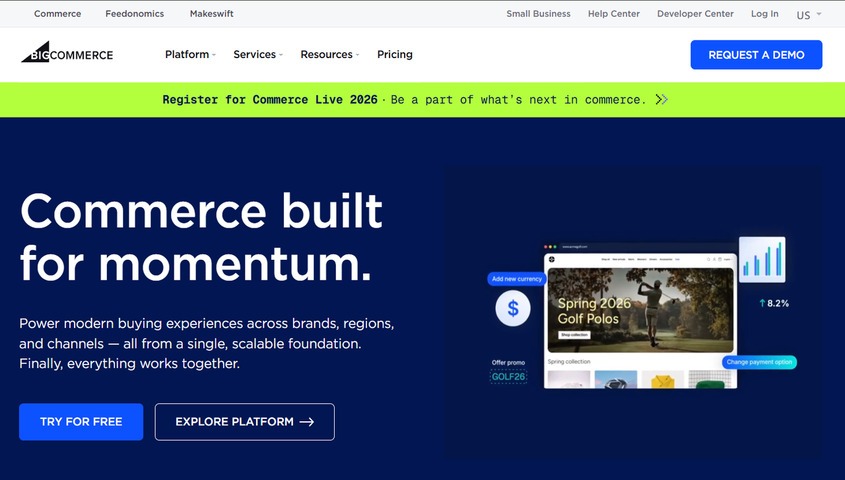Click the Request a Demo button

click(756, 54)
